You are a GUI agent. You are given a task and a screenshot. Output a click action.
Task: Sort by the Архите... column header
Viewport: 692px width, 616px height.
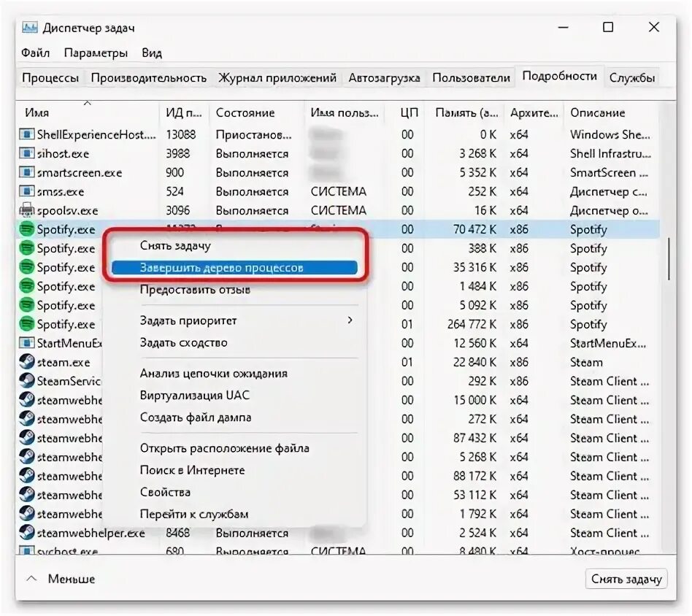534,112
